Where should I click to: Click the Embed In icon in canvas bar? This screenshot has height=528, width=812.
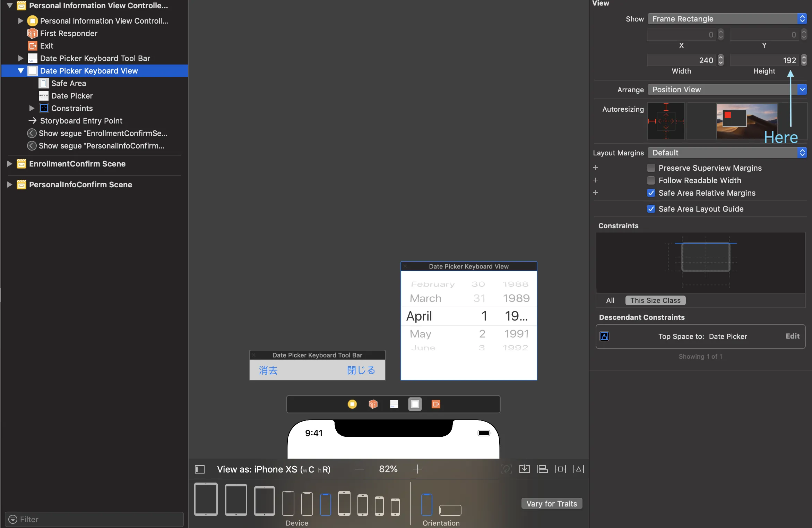(x=524, y=469)
